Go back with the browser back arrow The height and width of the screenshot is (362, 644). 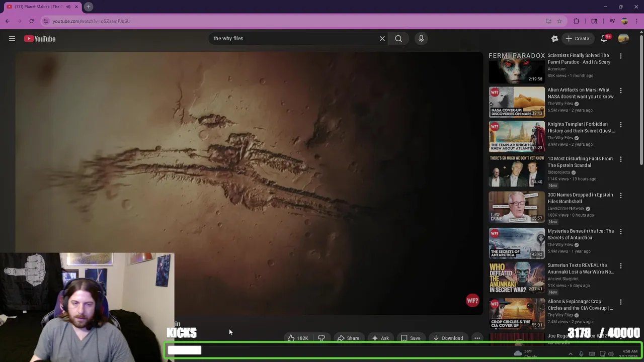pyautogui.click(x=8, y=21)
